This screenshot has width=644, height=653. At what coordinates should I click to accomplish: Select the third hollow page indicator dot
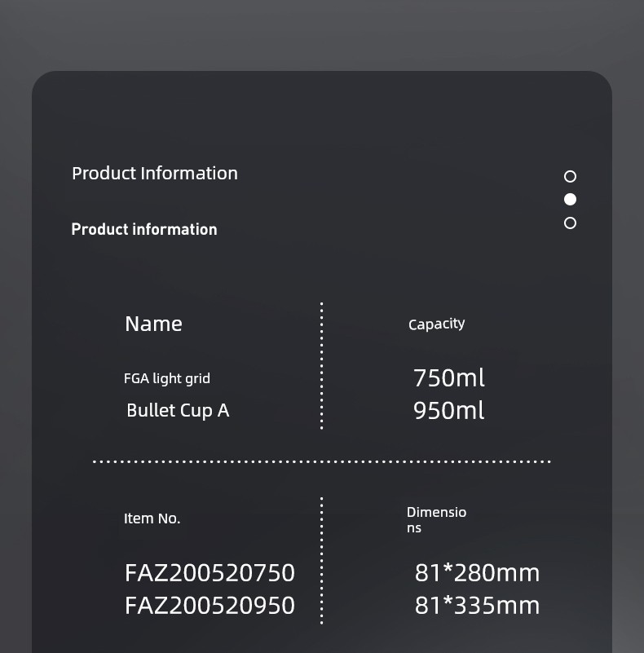point(570,223)
